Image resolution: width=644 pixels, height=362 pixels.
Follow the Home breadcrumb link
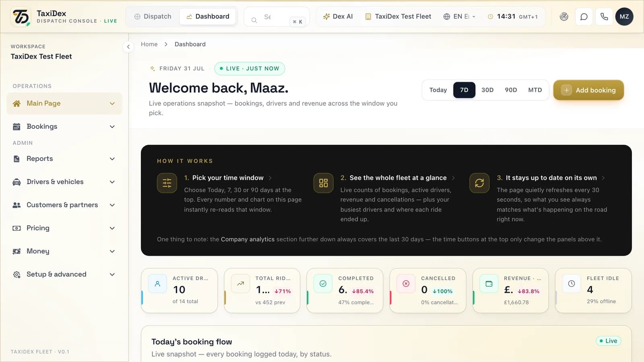[x=149, y=44]
